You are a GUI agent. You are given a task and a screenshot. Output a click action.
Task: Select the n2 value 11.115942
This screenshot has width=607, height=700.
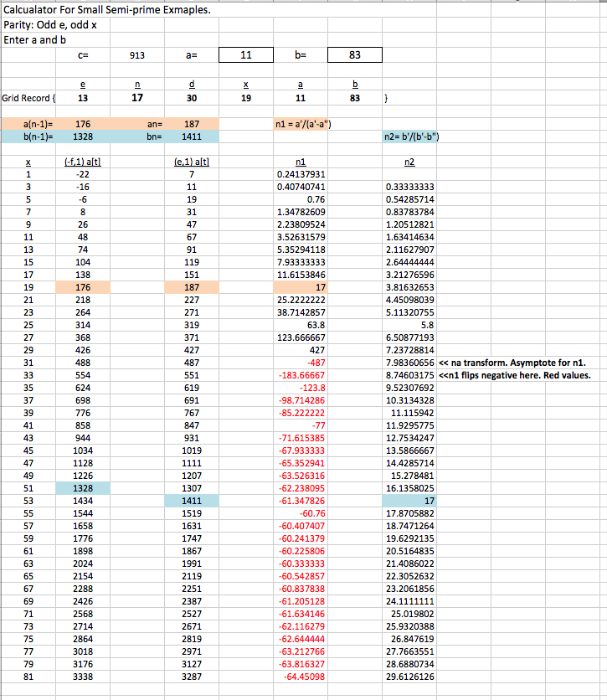(x=409, y=413)
